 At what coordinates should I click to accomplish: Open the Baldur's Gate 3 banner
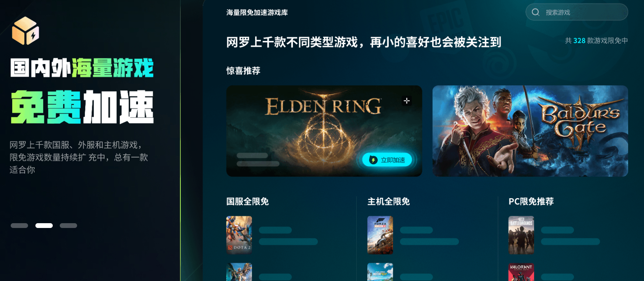(530, 131)
